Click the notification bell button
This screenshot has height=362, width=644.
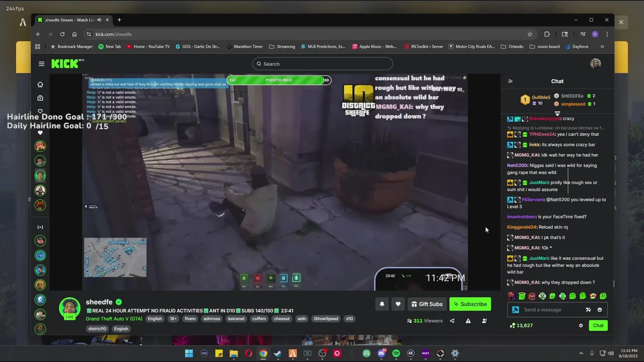click(x=382, y=304)
